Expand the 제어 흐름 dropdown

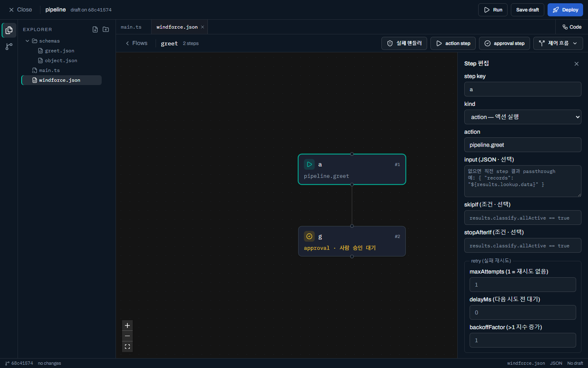tap(558, 43)
